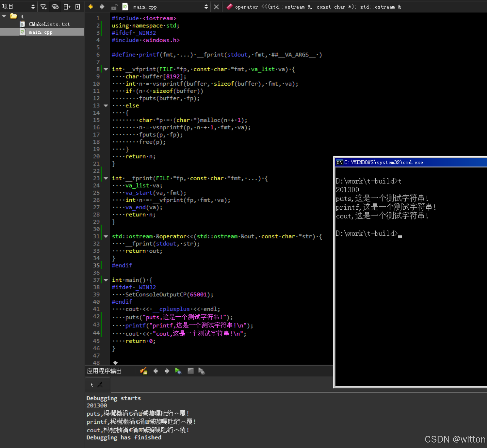Toggle the file write-lock padlock icon
The image size is (487, 448).
(x=114, y=7)
